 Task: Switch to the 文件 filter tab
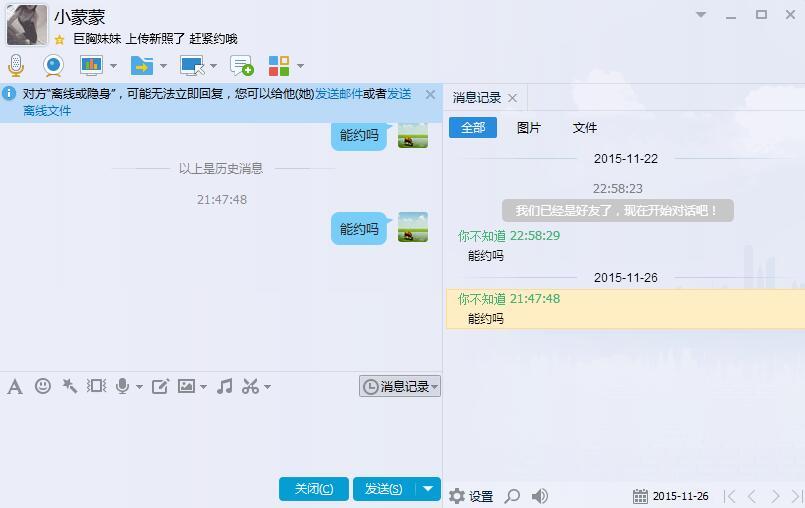click(585, 127)
